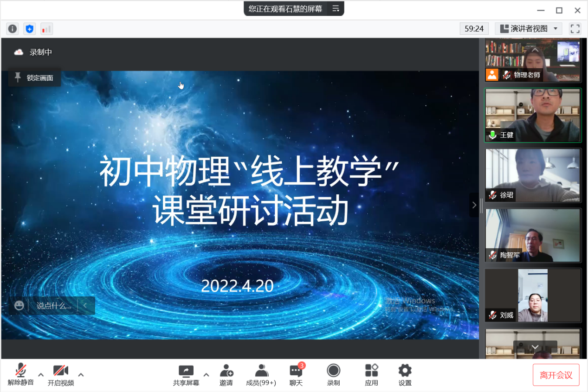Start recording with the Record button

tap(333, 375)
